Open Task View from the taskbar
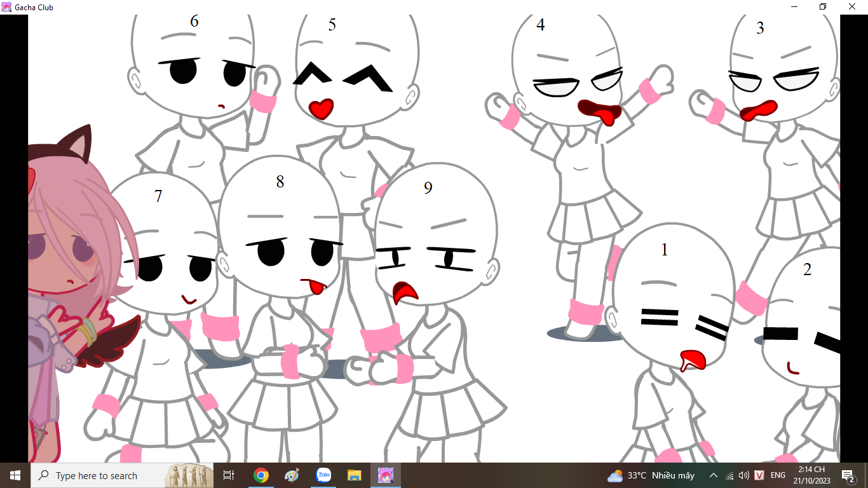This screenshot has height=488, width=868. (x=229, y=475)
